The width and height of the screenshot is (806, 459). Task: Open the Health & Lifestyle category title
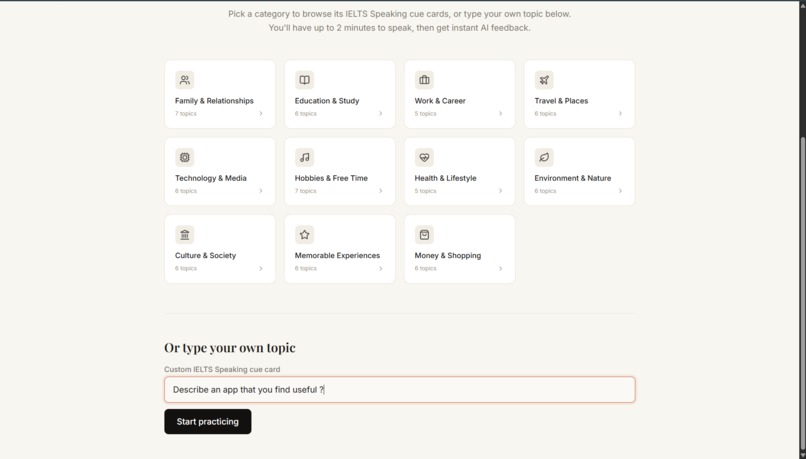(x=446, y=178)
